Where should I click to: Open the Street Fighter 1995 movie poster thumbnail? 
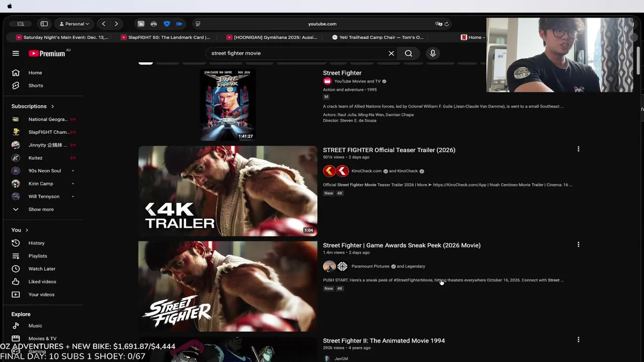tap(228, 105)
